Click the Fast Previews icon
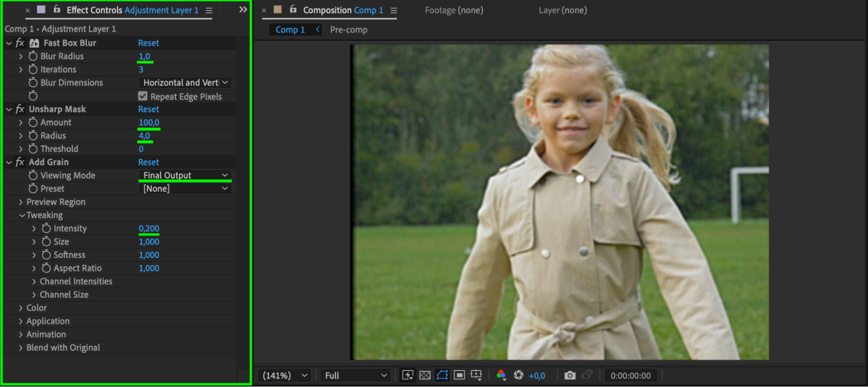Viewport: 868px width, 387px height. point(408,375)
